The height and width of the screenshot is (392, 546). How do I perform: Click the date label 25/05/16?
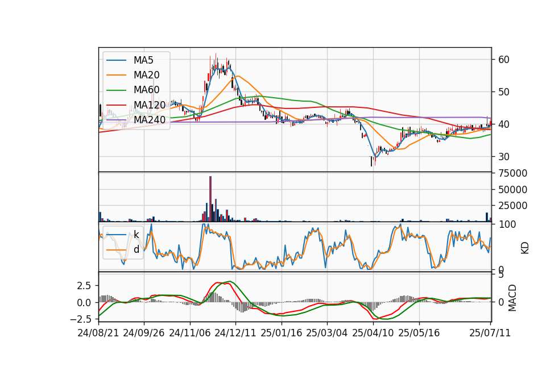(x=419, y=333)
